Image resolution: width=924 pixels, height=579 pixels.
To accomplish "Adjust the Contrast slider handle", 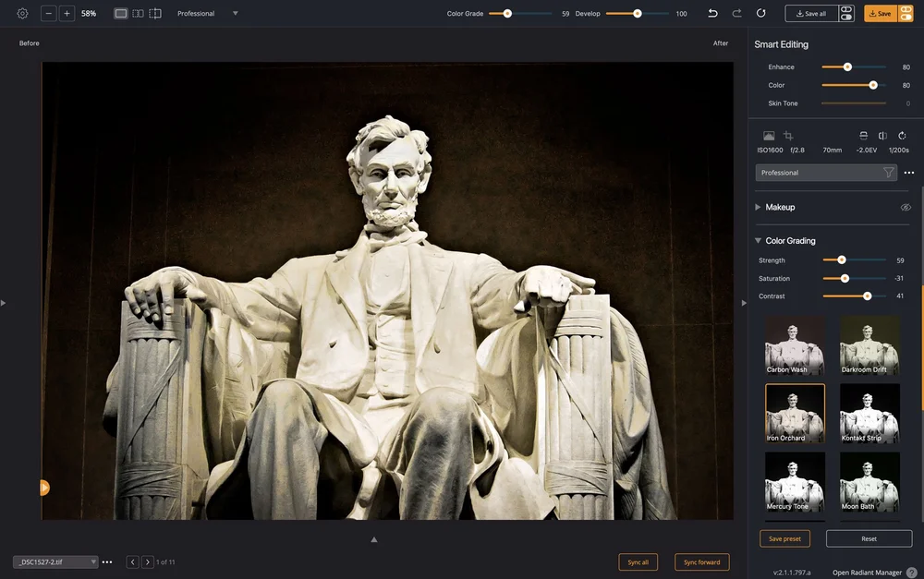I will [867, 296].
